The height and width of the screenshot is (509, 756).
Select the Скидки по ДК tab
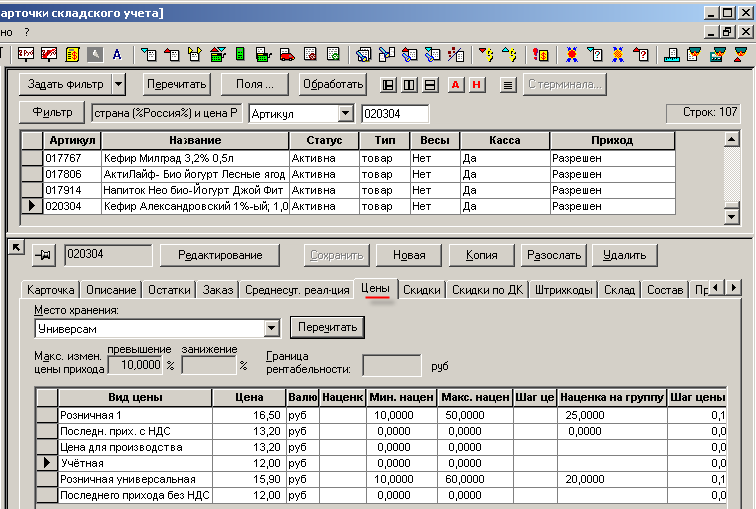487,290
